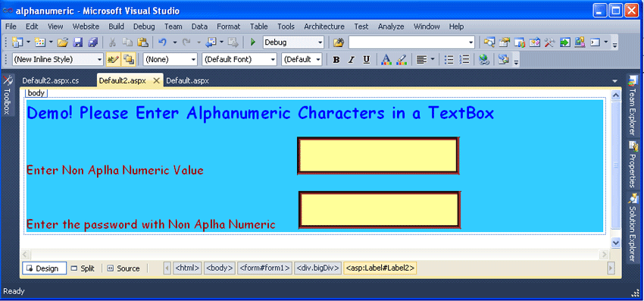Toggle the Show Overlay button in style toolbar
The height and width of the screenshot is (301, 644).
click(129, 60)
